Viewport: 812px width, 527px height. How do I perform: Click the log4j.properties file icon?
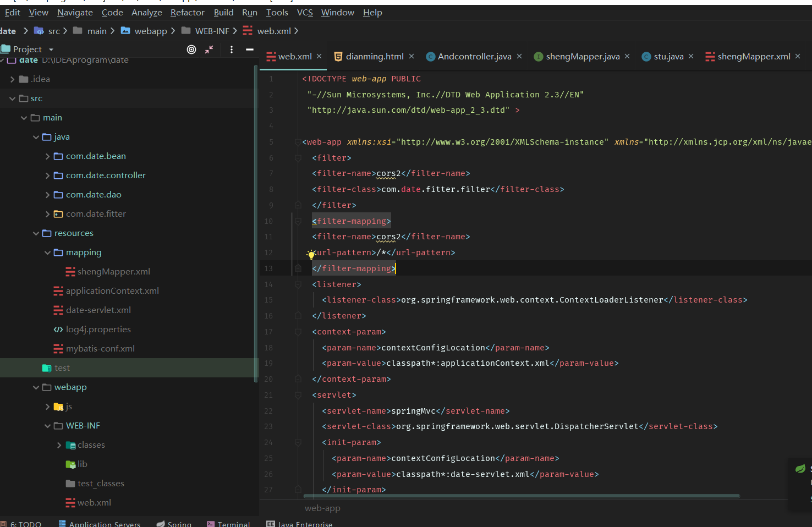pyautogui.click(x=58, y=330)
